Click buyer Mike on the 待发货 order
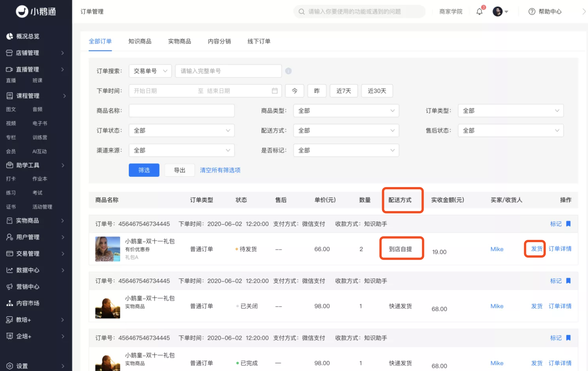 pyautogui.click(x=497, y=249)
